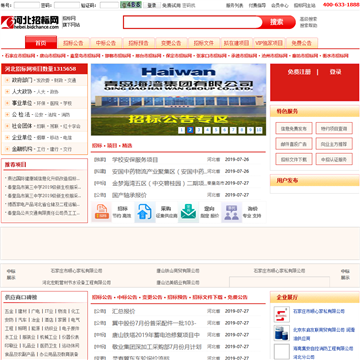Click the Haiwan banner image

click(178, 99)
